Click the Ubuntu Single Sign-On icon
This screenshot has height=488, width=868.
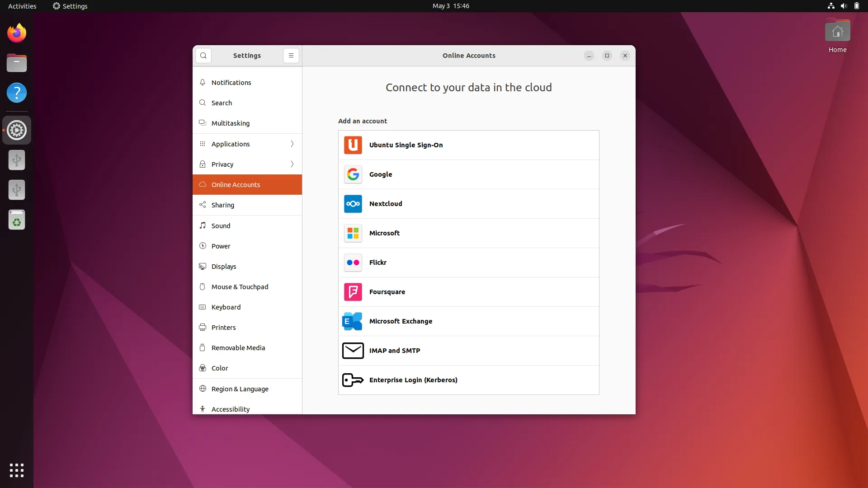(353, 145)
